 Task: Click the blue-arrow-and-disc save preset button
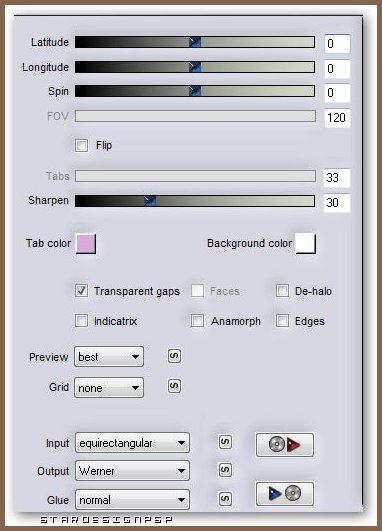pos(285,493)
